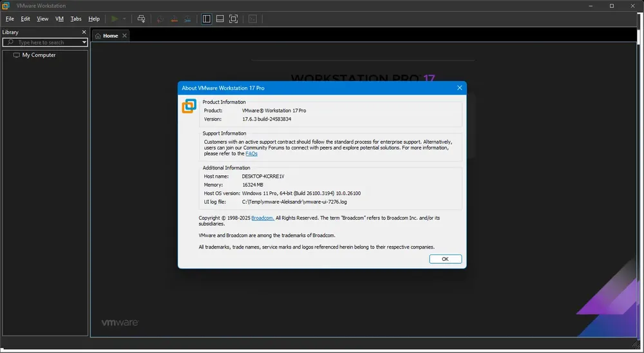Open the Tabs menu
Image resolution: width=644 pixels, height=353 pixels.
click(x=76, y=19)
